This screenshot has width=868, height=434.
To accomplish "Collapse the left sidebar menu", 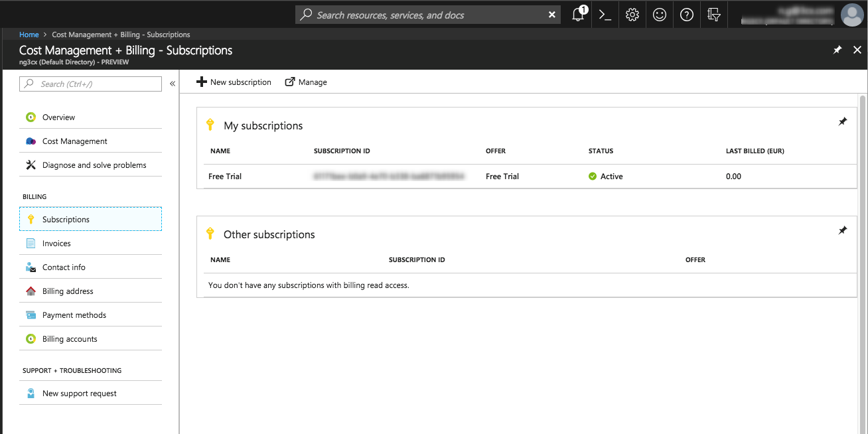I will coord(173,84).
